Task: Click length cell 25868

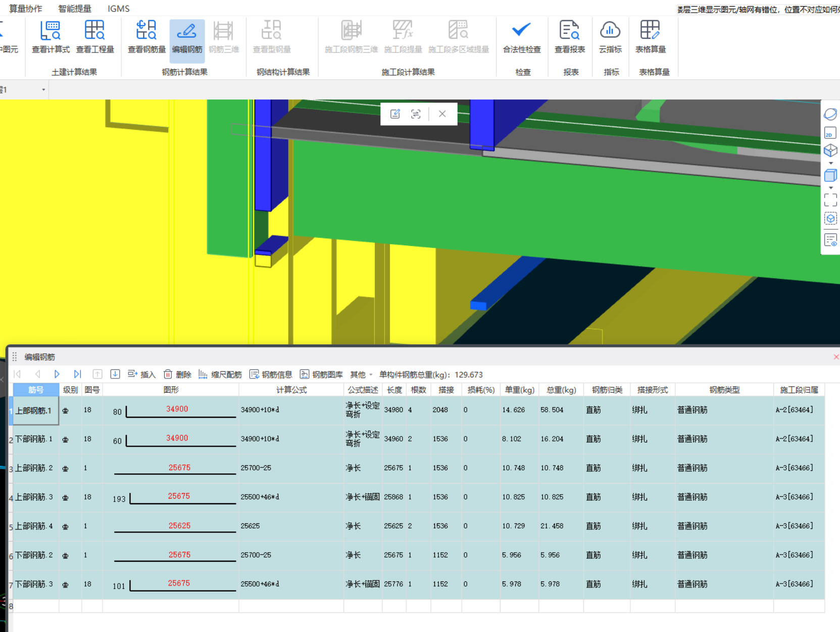Action: 394,497
